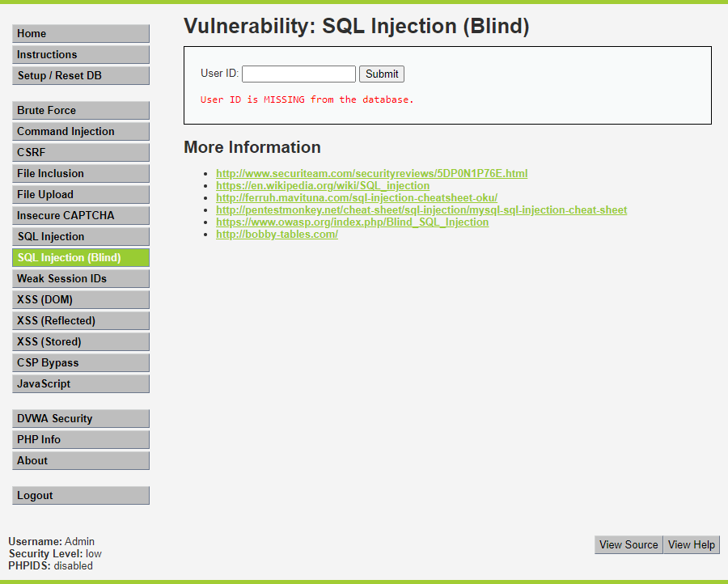728x584 pixels.
Task: Open DVWA Security settings
Action: (81, 419)
